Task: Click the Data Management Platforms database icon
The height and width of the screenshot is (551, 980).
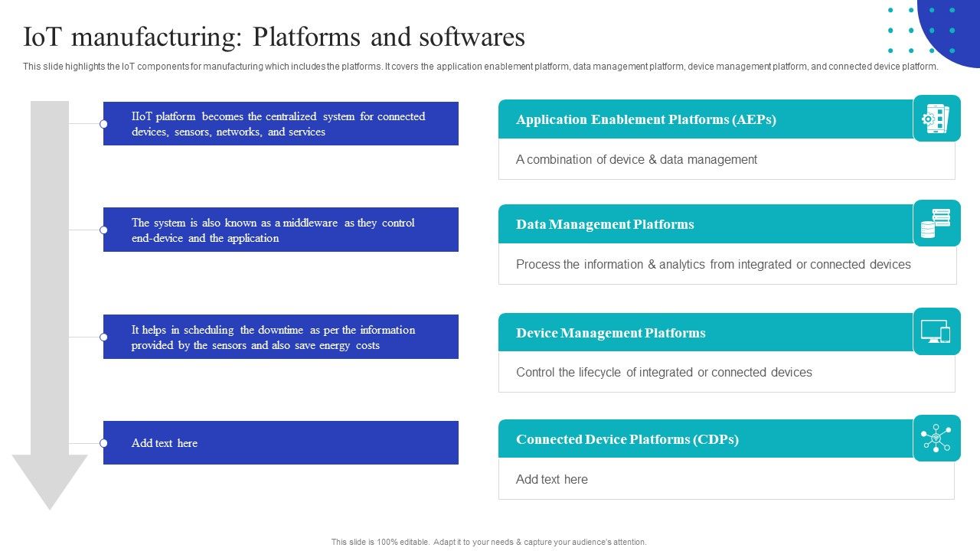Action: pyautogui.click(x=936, y=223)
